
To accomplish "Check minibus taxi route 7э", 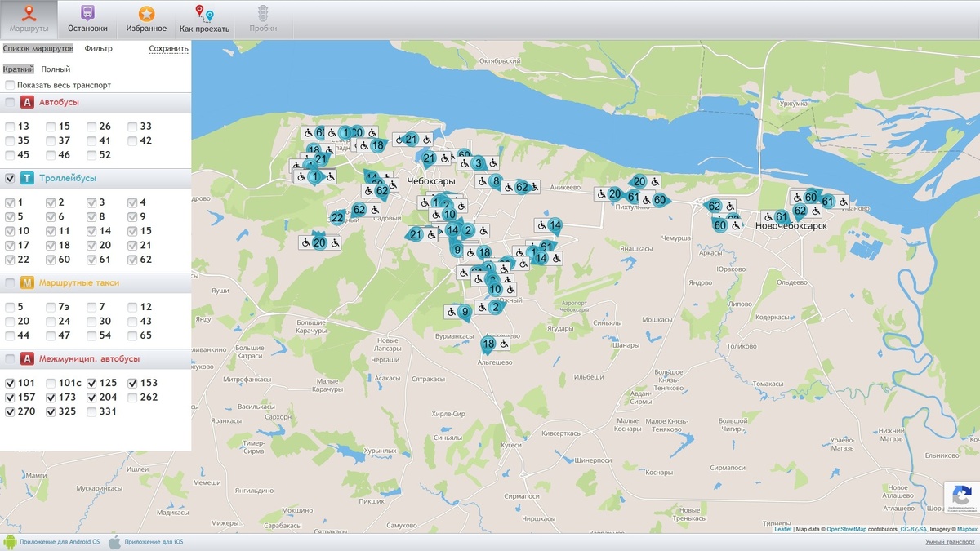I will click(x=51, y=307).
